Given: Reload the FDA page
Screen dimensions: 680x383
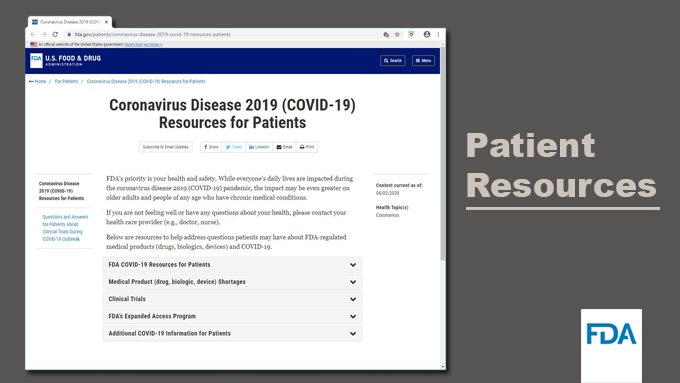Looking at the screenshot, I should coord(55,34).
